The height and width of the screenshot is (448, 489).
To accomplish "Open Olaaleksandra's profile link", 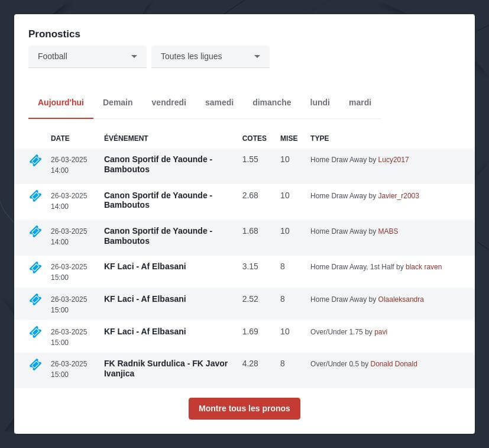I will [x=401, y=299].
